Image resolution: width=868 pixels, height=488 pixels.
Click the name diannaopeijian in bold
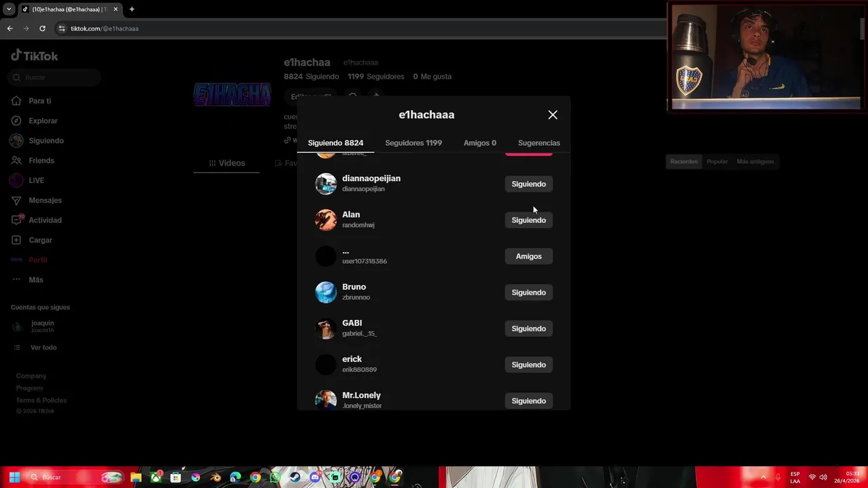coord(371,178)
